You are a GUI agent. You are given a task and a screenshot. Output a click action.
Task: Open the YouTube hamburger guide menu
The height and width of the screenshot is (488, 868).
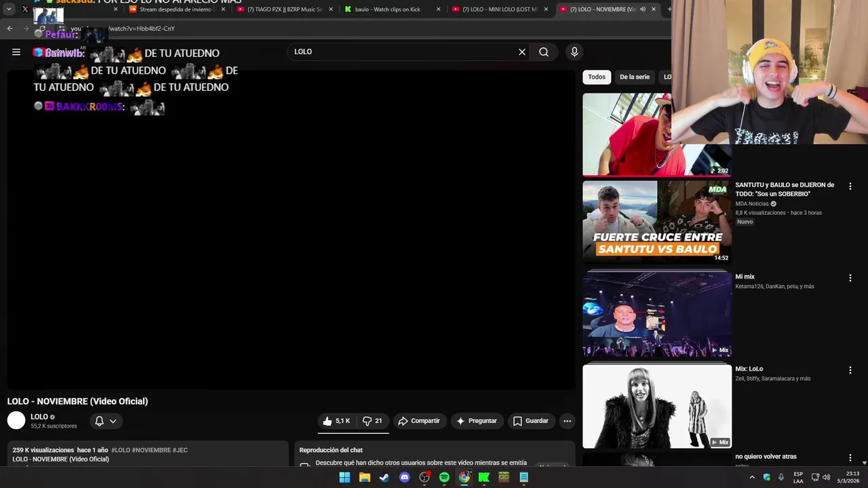tap(16, 52)
